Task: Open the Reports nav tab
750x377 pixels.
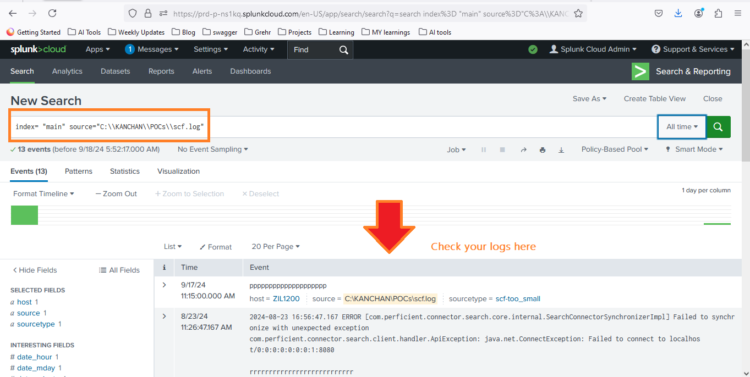Action: tap(161, 71)
